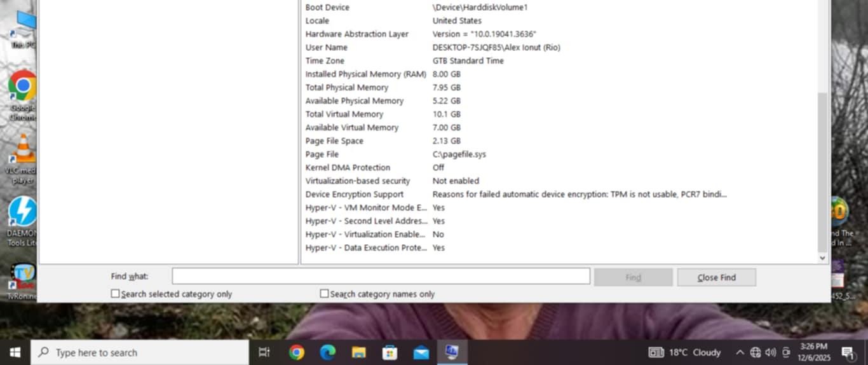868x365 pixels.
Task: Open Google Chrome from the taskbar
Action: point(296,352)
